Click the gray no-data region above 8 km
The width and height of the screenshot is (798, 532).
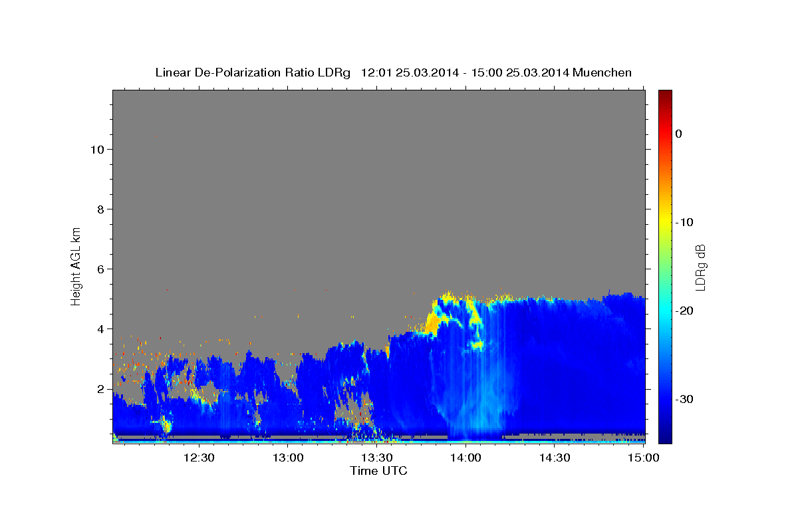click(x=378, y=150)
